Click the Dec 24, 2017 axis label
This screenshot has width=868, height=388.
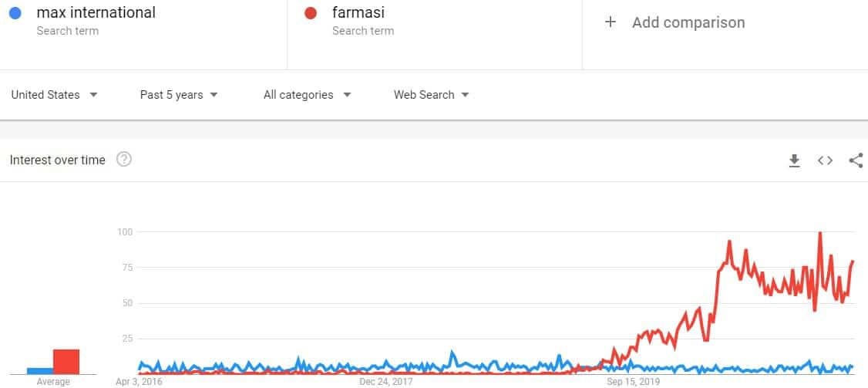tap(386, 382)
